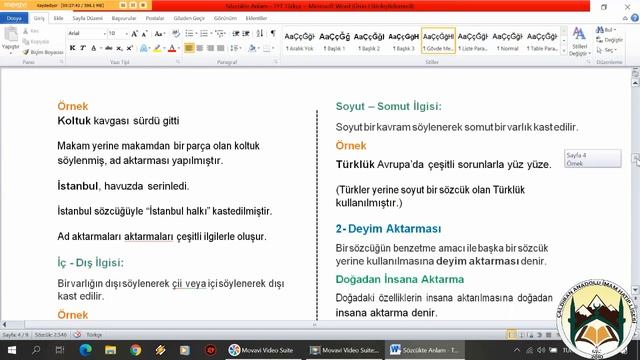Click the Clear Formatting icon
Viewport: 640px width, 360px height.
(x=176, y=33)
